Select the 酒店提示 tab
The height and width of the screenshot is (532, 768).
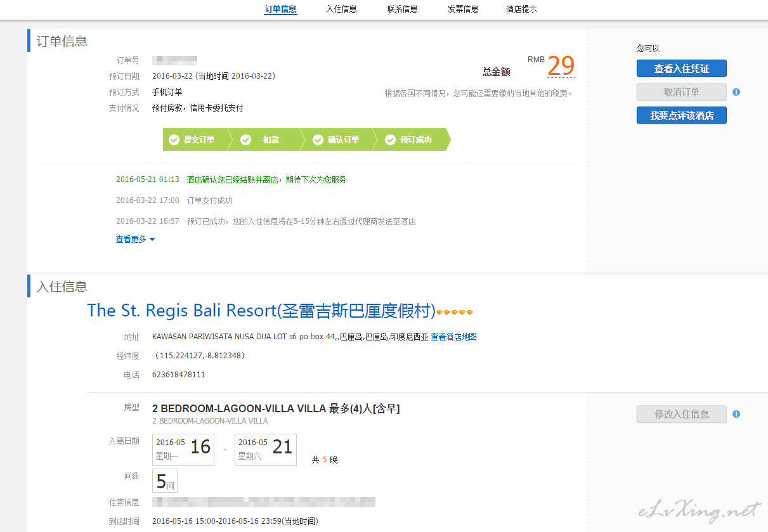521,9
